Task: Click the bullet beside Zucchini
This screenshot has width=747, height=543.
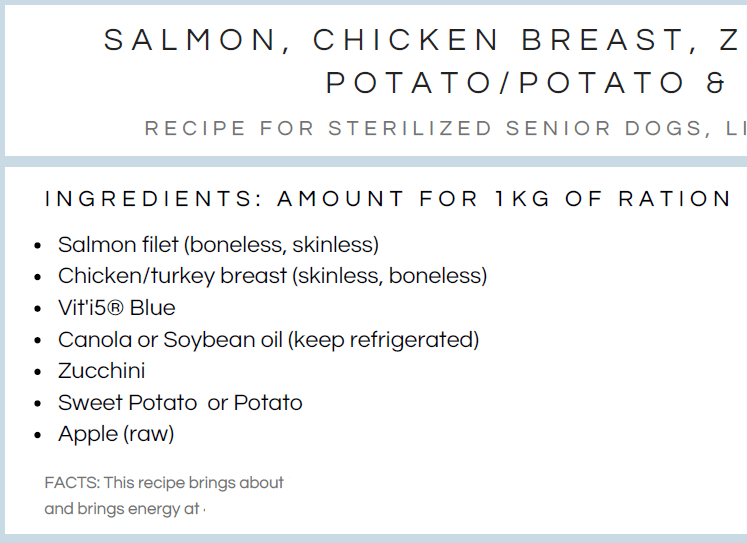Action: (x=38, y=372)
